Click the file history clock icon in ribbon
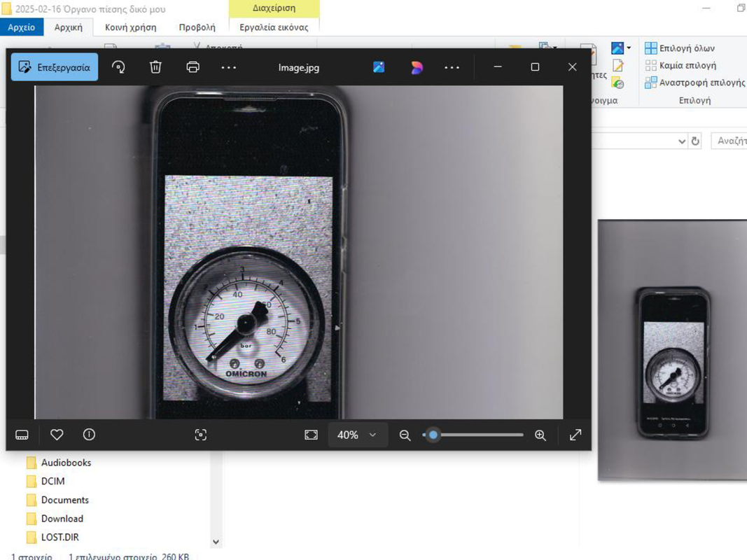Image resolution: width=747 pixels, height=560 pixels. tap(618, 83)
